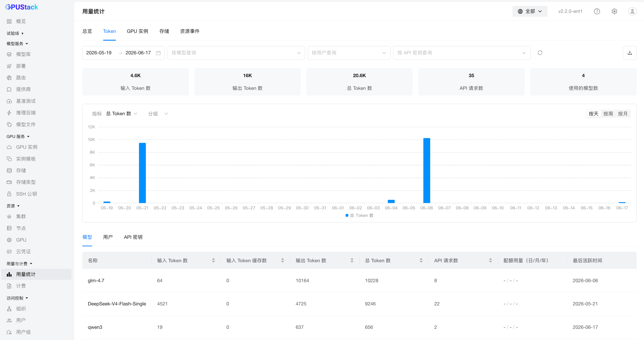Expand the 试验场 sidebar section

[15, 33]
